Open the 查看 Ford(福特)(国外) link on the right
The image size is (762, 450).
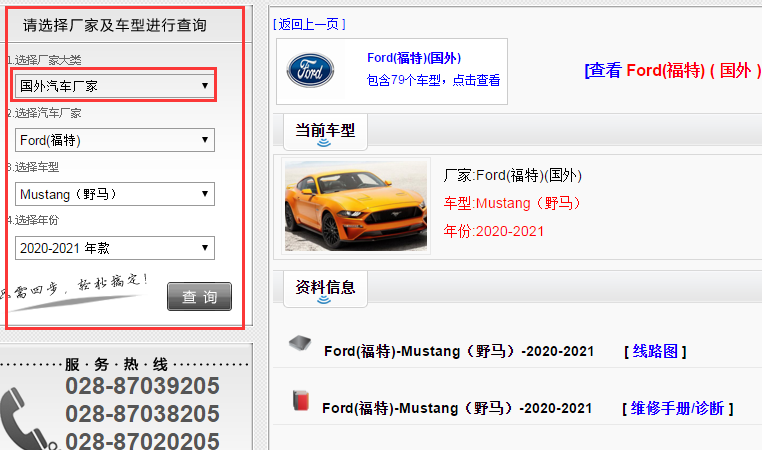point(673,70)
